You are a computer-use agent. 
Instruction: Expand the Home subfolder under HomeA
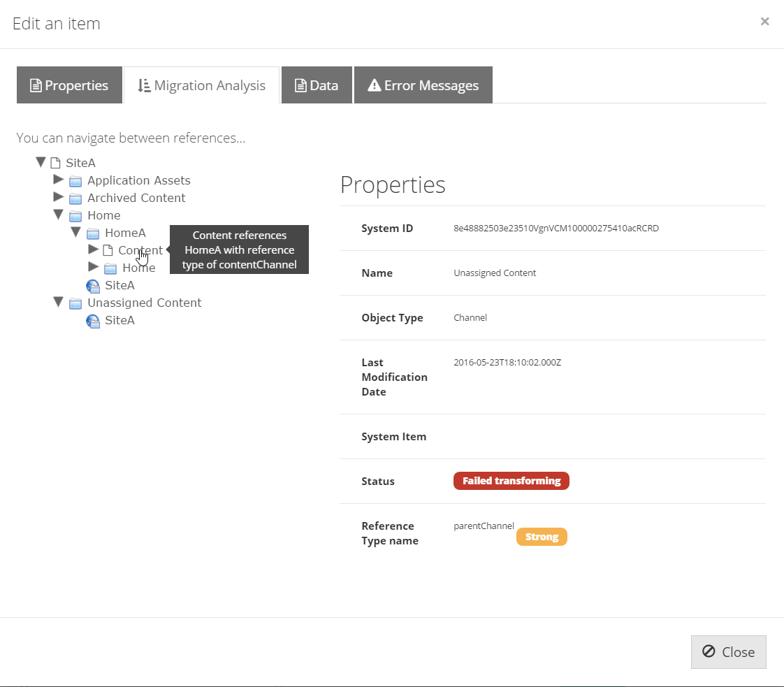[x=94, y=266]
